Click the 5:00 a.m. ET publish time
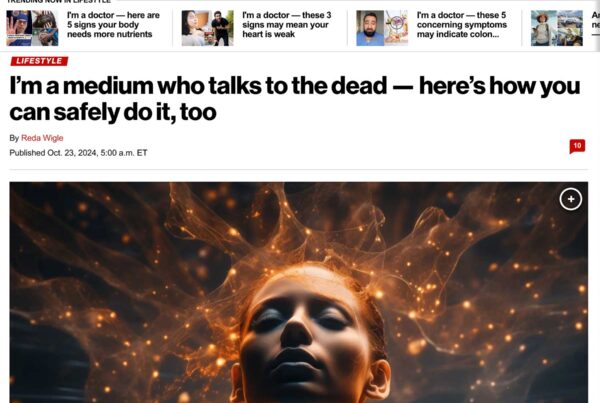Viewport: 600px width, 403px height. click(x=124, y=153)
